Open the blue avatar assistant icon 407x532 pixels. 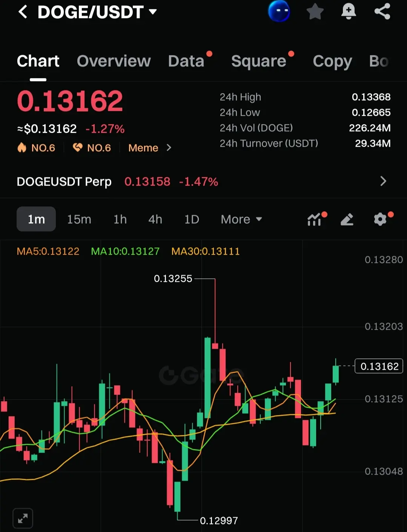279,11
